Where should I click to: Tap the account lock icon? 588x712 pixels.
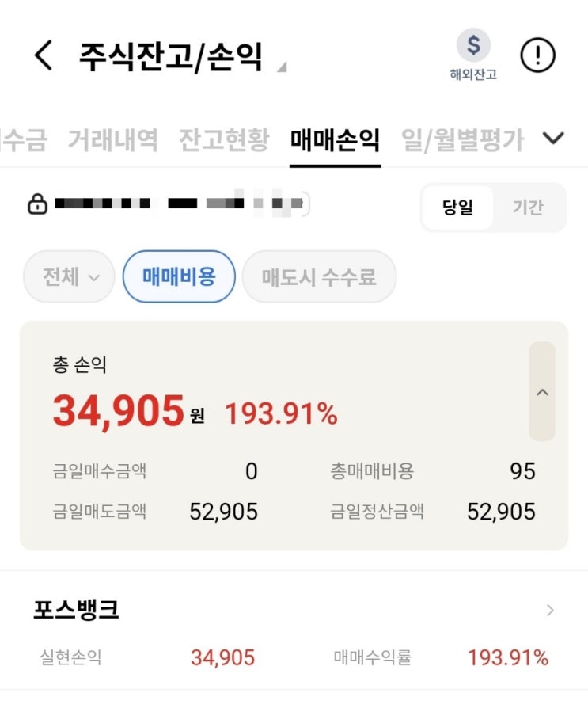tap(37, 204)
